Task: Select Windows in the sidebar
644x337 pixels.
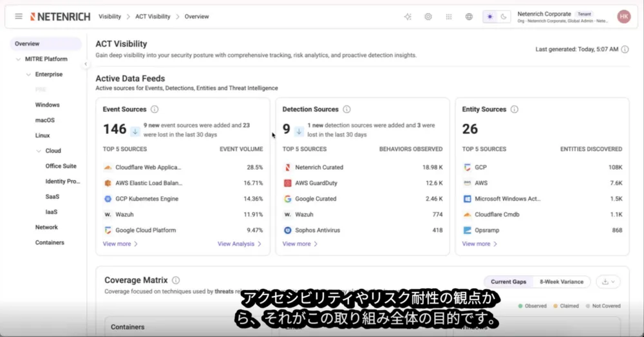Action: [47, 105]
